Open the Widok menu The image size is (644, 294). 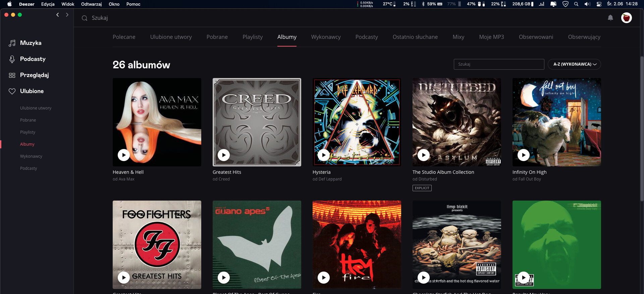pos(68,4)
